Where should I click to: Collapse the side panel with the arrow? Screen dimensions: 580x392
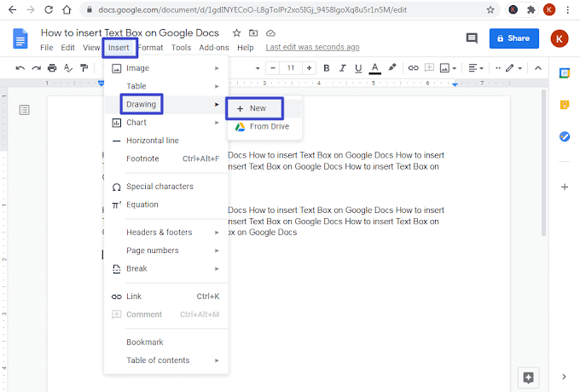pos(564,377)
